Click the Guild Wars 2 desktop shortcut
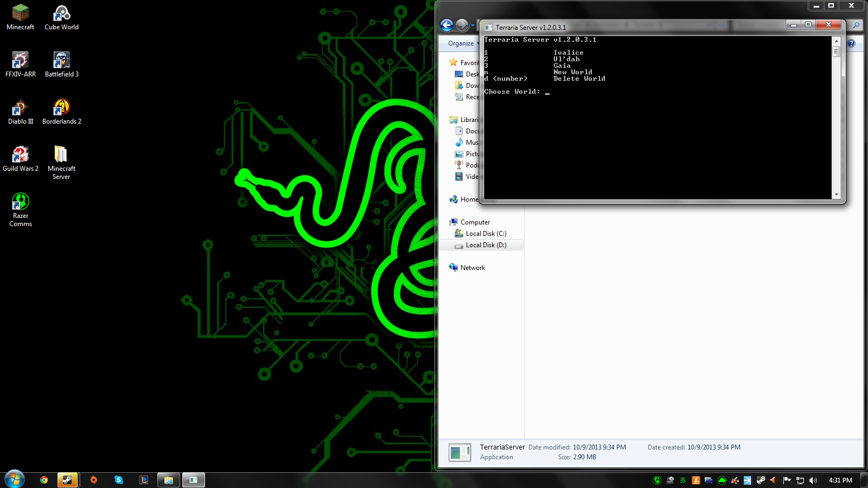This screenshot has width=868, height=488. (21, 159)
